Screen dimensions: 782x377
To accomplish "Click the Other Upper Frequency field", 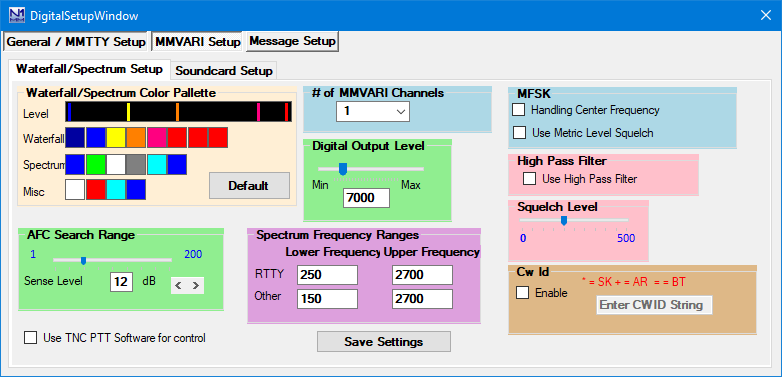I will [422, 299].
